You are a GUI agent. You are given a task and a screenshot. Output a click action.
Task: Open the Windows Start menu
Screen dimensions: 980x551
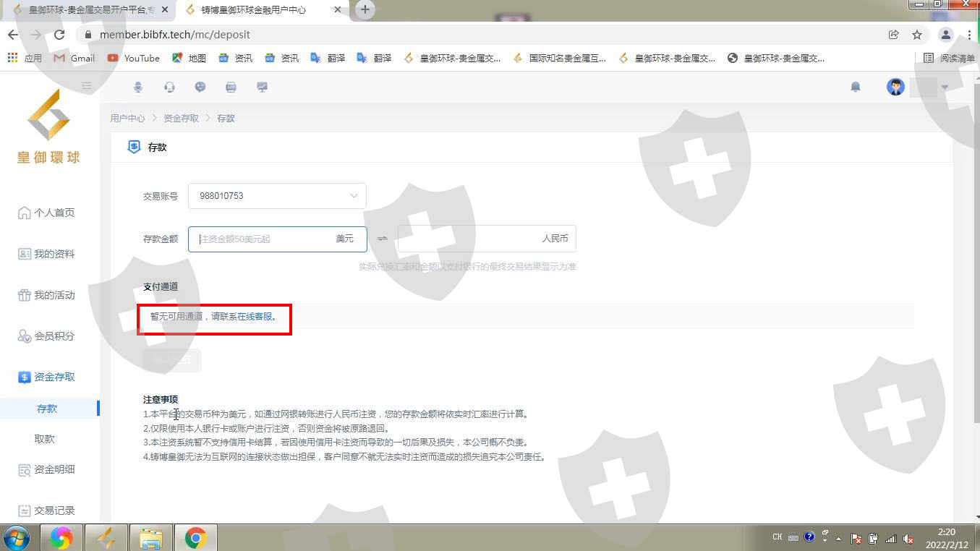tap(16, 538)
